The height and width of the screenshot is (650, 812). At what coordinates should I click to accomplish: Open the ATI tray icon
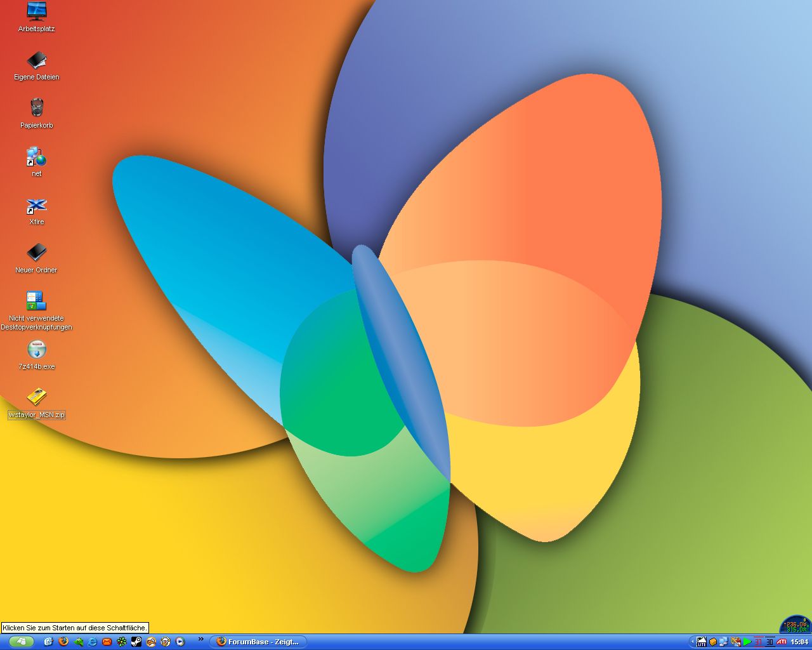coord(782,642)
